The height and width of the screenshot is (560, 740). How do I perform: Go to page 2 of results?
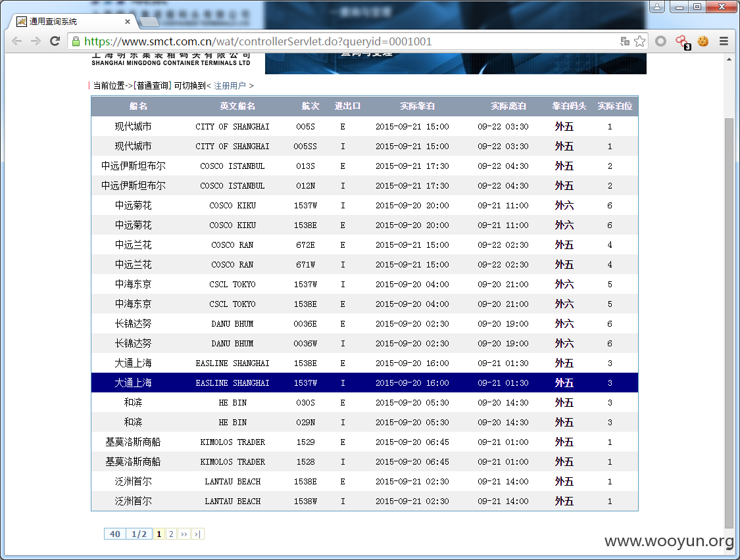[x=171, y=534]
